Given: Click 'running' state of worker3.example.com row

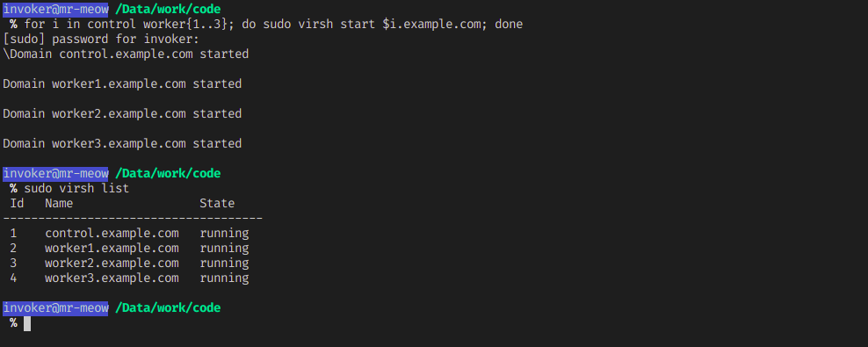Looking at the screenshot, I should coord(224,278).
